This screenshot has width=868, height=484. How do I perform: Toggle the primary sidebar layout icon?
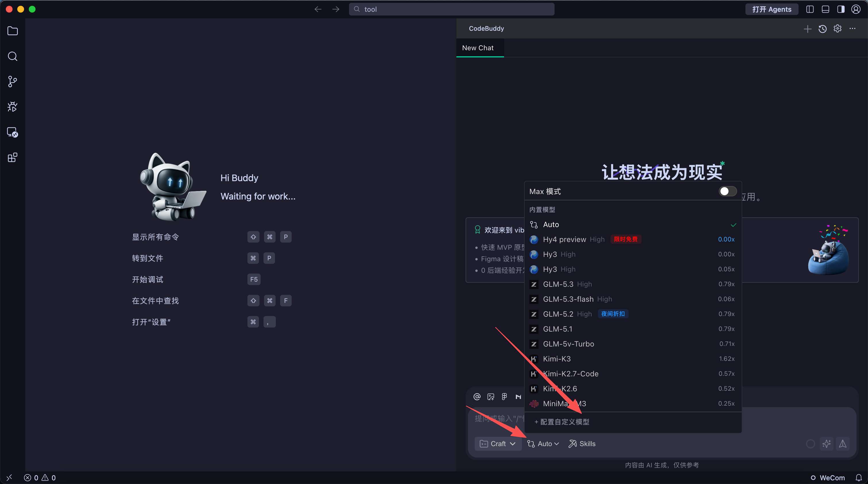click(810, 9)
